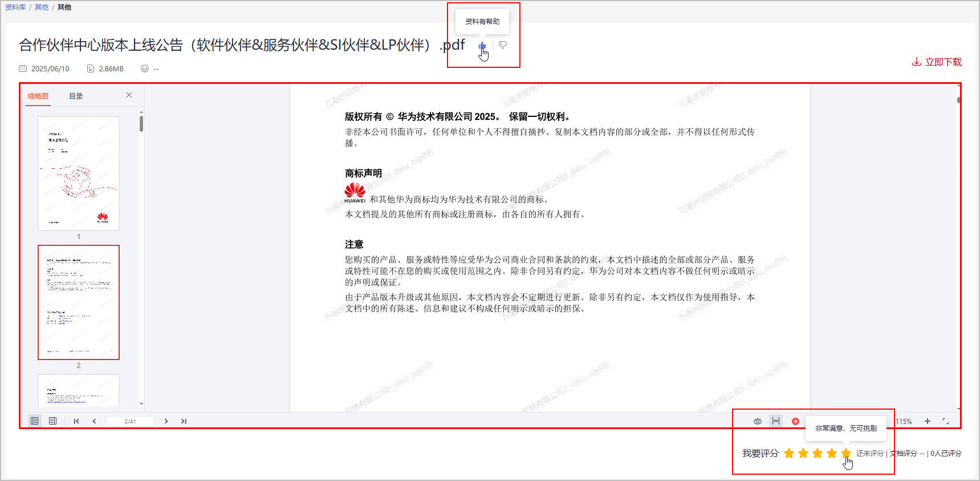
Task: Click the date 2025/06/10
Action: click(x=50, y=68)
